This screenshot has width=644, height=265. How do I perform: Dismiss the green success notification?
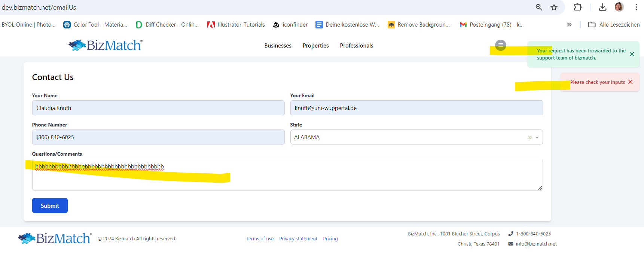(632, 54)
